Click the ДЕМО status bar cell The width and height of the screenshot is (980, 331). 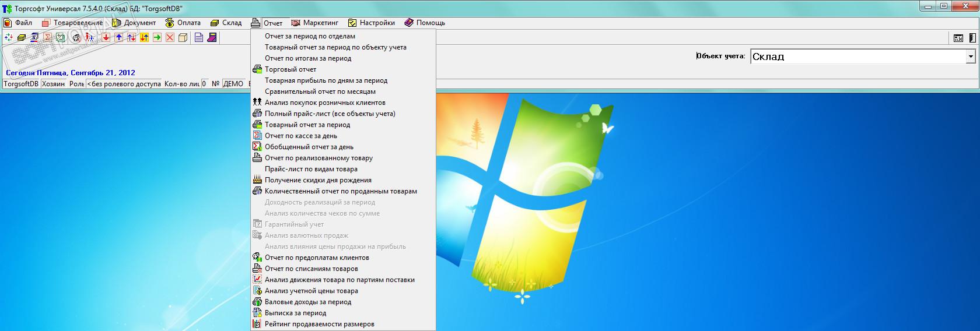click(x=233, y=84)
